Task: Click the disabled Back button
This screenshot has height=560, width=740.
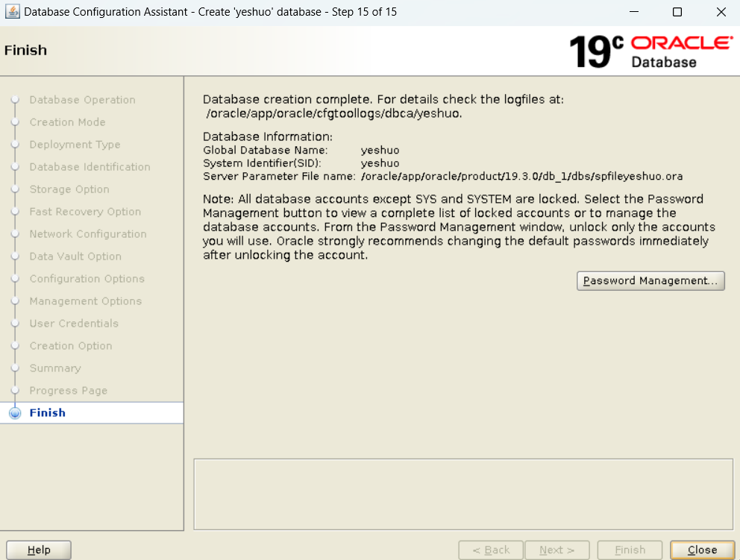Action: click(x=491, y=550)
